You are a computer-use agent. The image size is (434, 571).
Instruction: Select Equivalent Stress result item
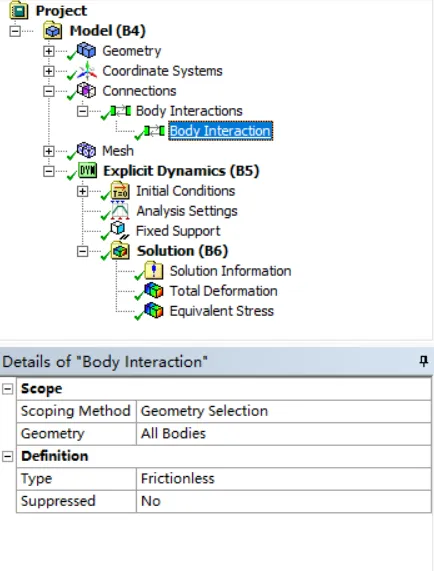221,311
